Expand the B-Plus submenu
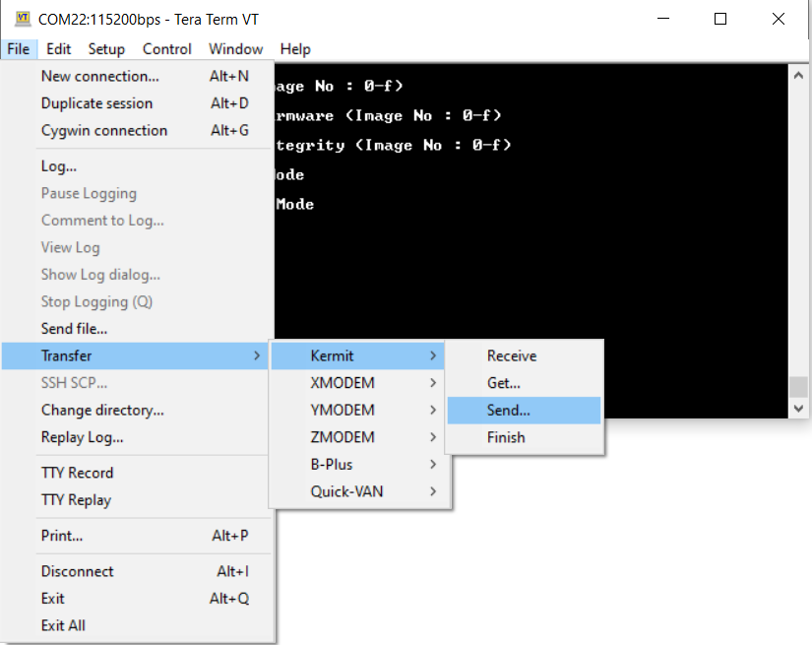This screenshot has width=812, height=645. pos(331,464)
